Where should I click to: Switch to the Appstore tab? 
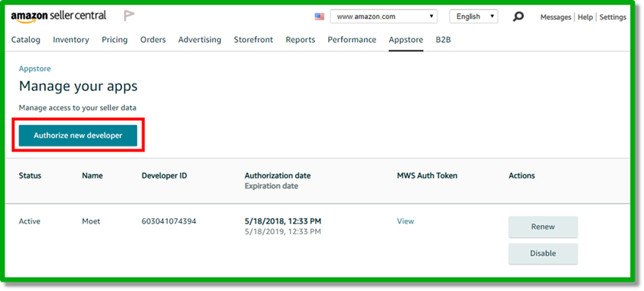406,40
